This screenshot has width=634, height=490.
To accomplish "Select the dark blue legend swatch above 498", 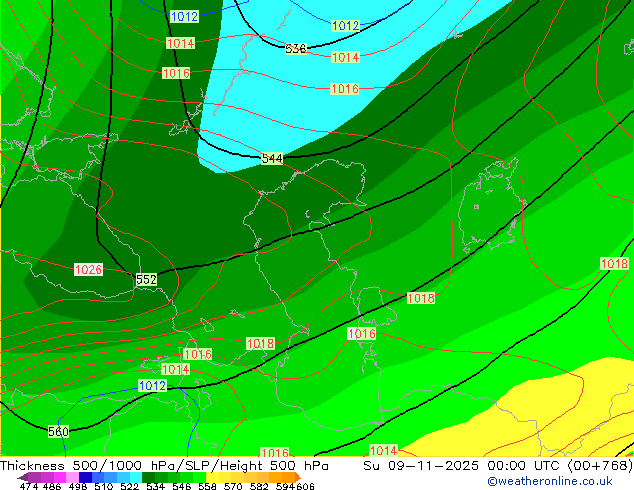I will pyautogui.click(x=85, y=477).
